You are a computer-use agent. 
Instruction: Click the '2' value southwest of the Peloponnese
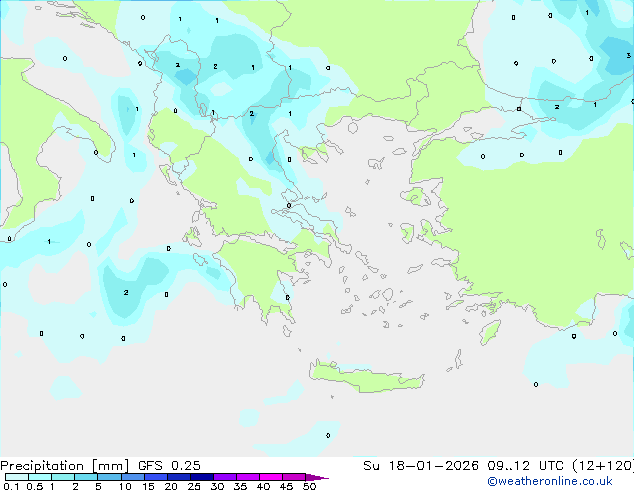point(126,292)
